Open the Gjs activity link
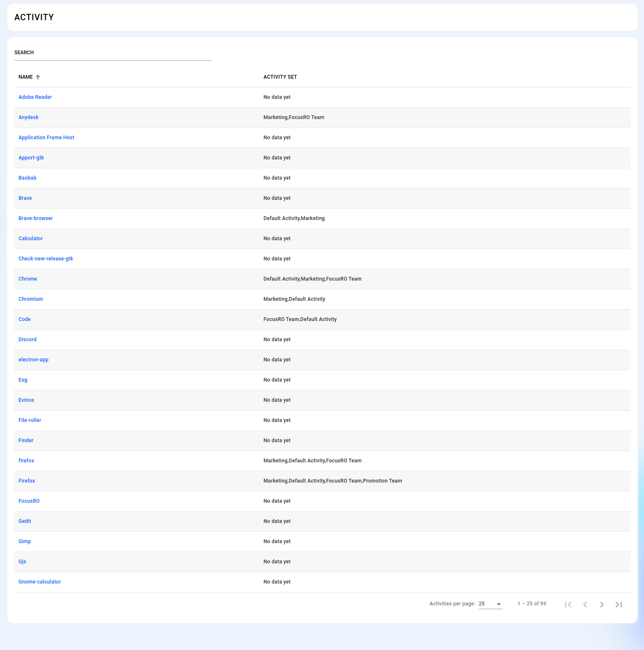The height and width of the screenshot is (650, 644). pyautogui.click(x=22, y=562)
